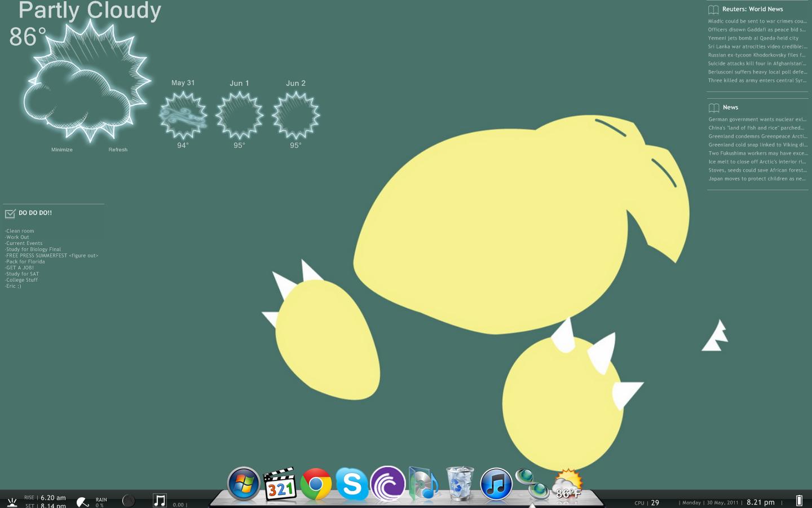812x508 pixels.
Task: Click the CPU 29 usage readout
Action: tap(647, 503)
